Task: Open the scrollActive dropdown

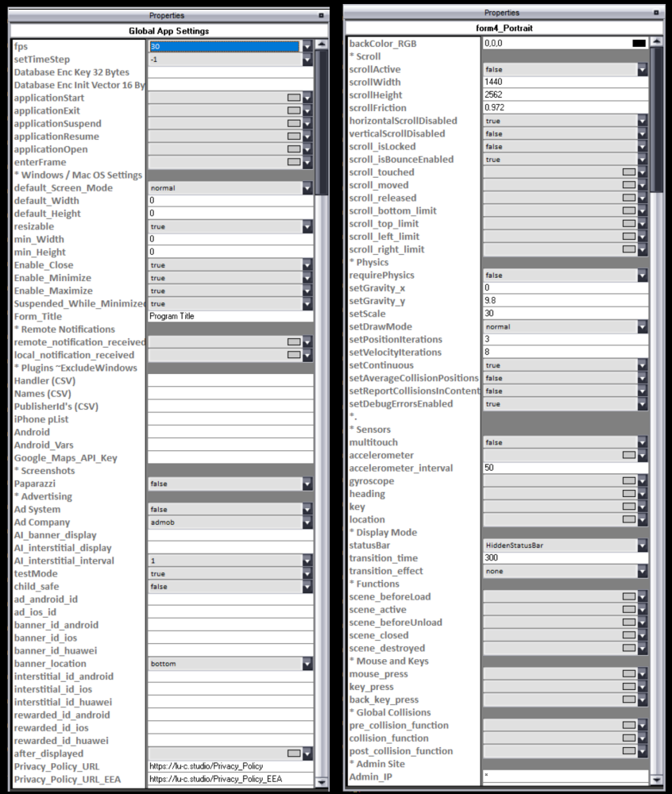Action: pyautogui.click(x=643, y=69)
